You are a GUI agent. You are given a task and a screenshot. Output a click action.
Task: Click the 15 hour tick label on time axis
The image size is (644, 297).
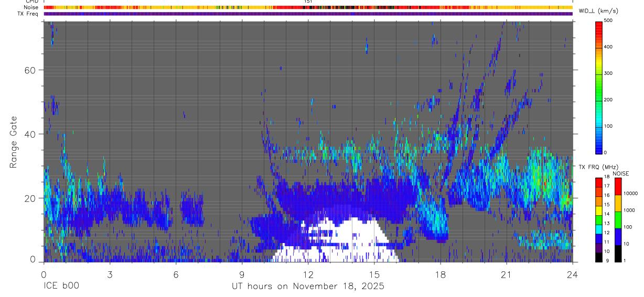374,275
